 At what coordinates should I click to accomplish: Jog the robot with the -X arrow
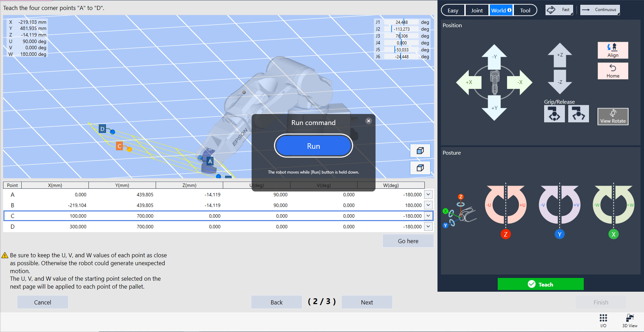(520, 82)
